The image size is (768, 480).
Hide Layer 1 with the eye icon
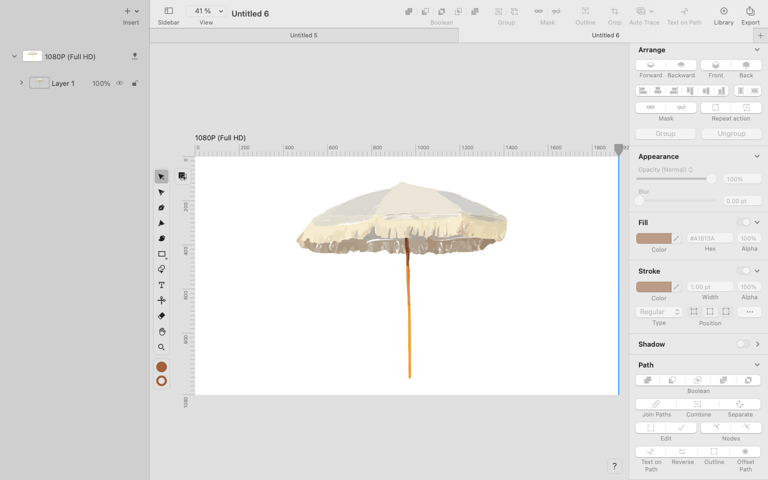point(120,83)
